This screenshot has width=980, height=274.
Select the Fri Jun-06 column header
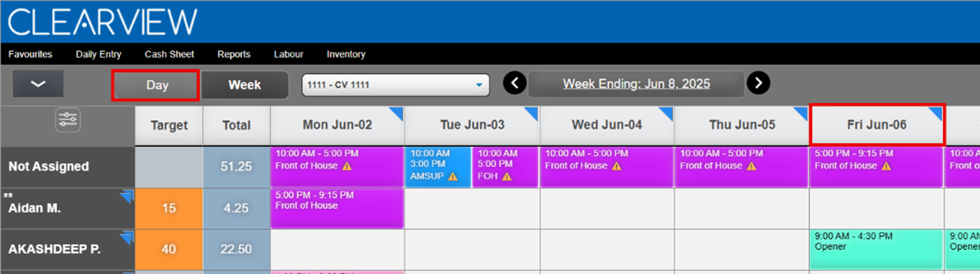point(877,125)
